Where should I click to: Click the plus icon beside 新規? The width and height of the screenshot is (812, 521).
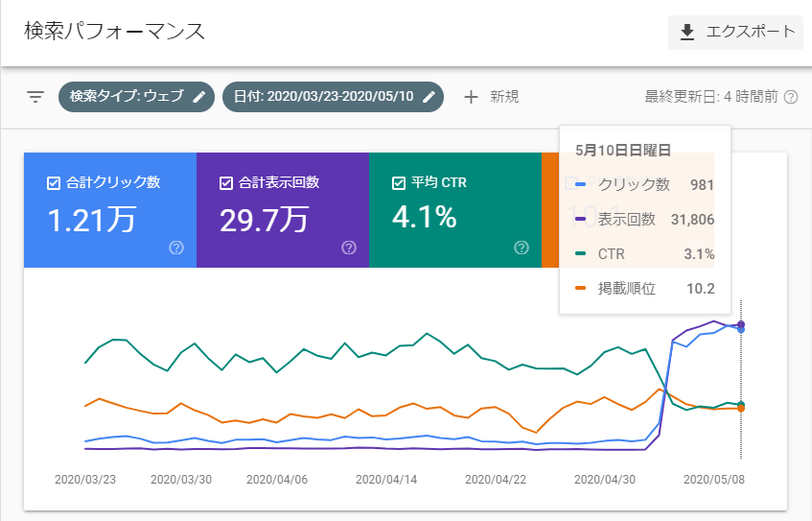pyautogui.click(x=471, y=97)
